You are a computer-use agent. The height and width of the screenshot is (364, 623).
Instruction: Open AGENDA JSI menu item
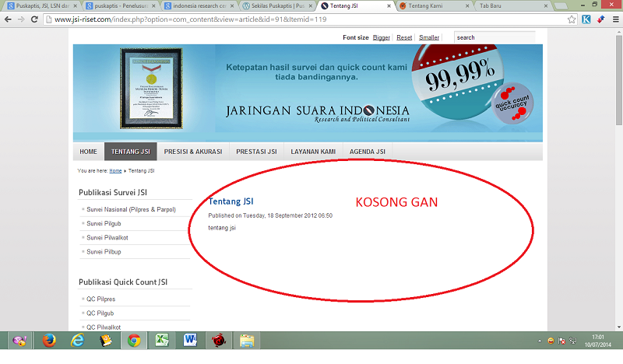[x=368, y=152]
